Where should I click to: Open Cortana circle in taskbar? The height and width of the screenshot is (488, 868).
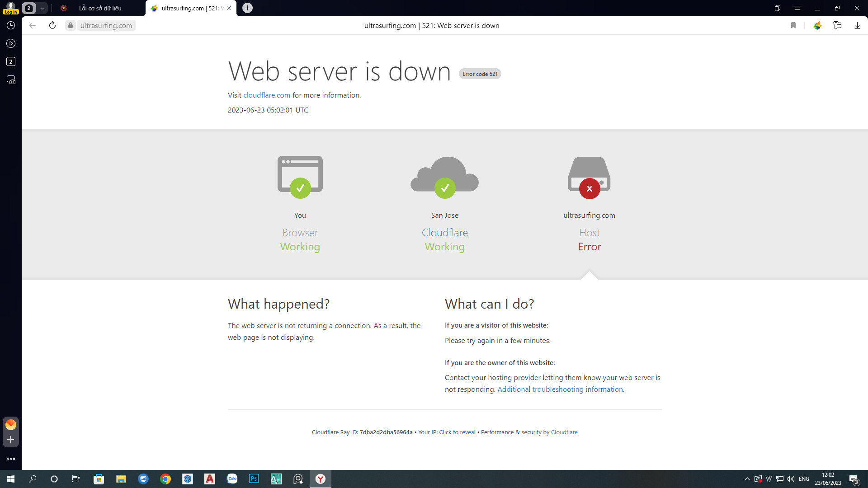tap(54, 479)
